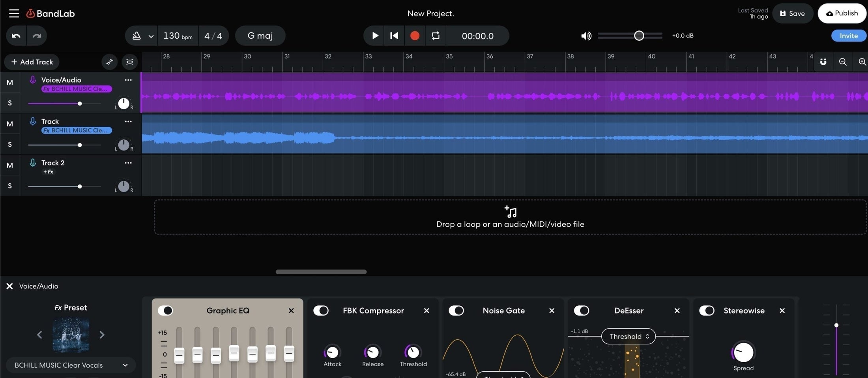This screenshot has width=868, height=378.
Task: Enable timeline snapping with the magnet icon
Action: click(x=823, y=62)
